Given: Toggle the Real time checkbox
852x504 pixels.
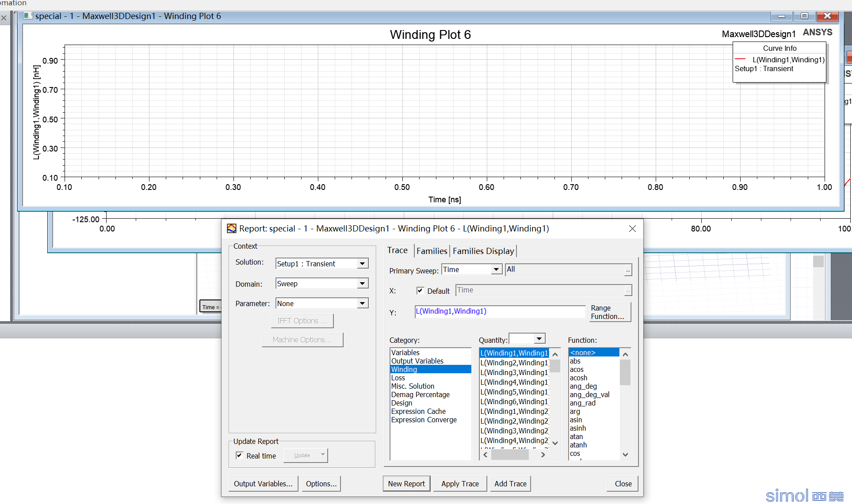Looking at the screenshot, I should click(x=239, y=455).
